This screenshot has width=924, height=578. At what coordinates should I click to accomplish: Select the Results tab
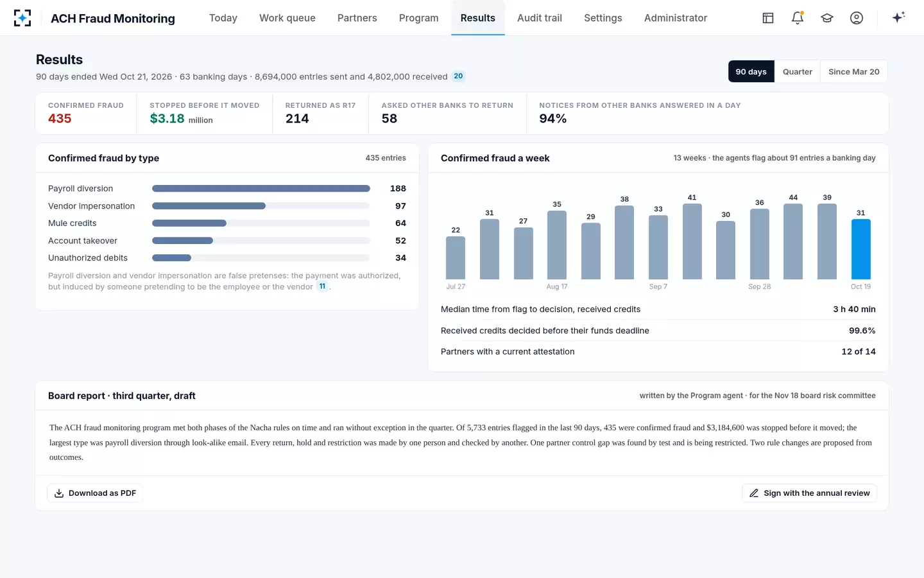478,18
